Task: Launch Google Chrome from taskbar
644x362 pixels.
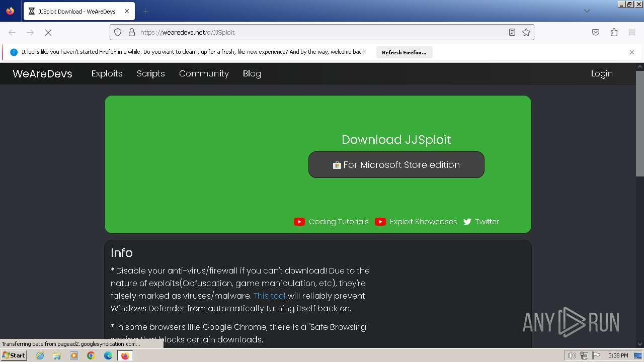Action: (91, 355)
